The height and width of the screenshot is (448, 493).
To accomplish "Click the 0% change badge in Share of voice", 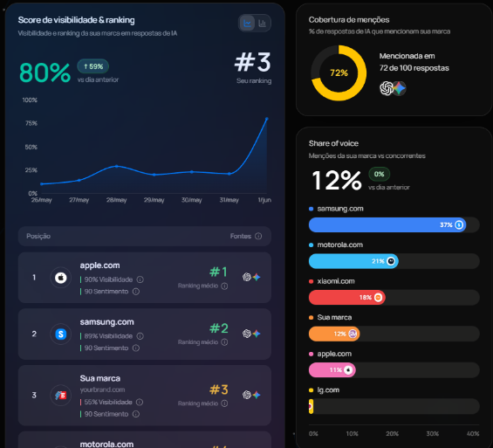I will coord(380,174).
